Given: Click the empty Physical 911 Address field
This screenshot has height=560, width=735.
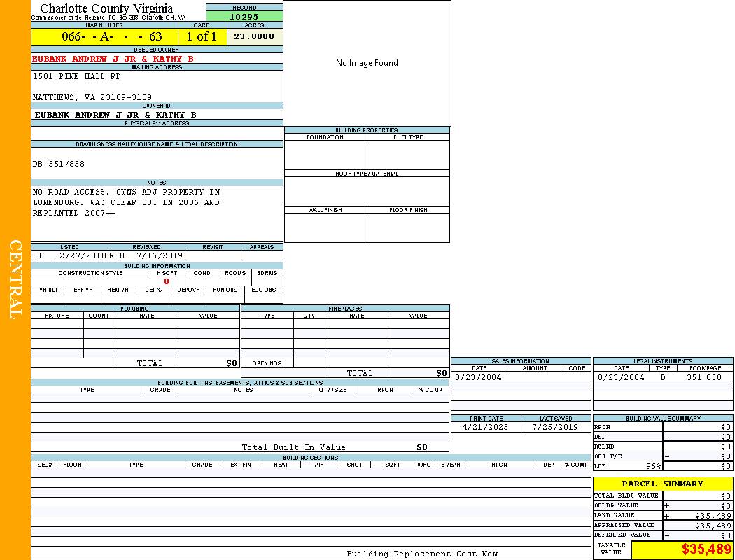Looking at the screenshot, I should (157, 132).
